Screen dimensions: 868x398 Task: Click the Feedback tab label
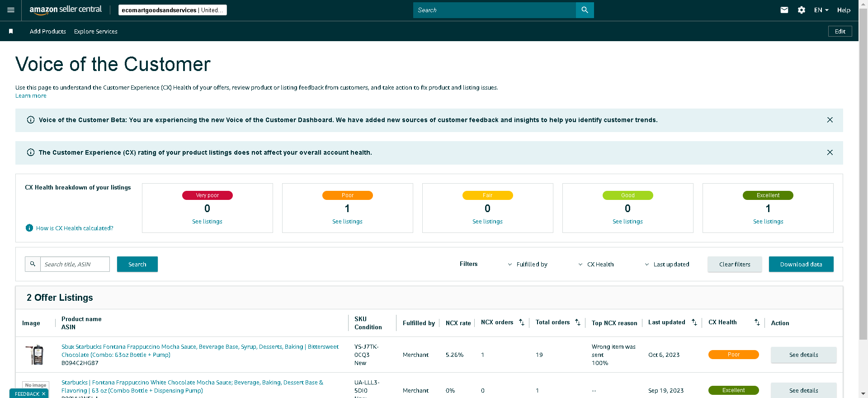[27, 394]
